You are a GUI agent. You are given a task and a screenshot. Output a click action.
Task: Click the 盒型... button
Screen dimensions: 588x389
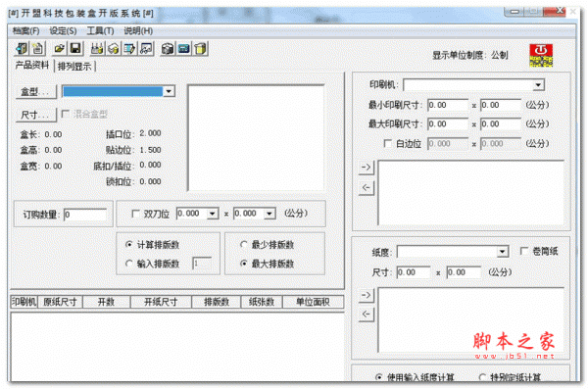pos(36,91)
